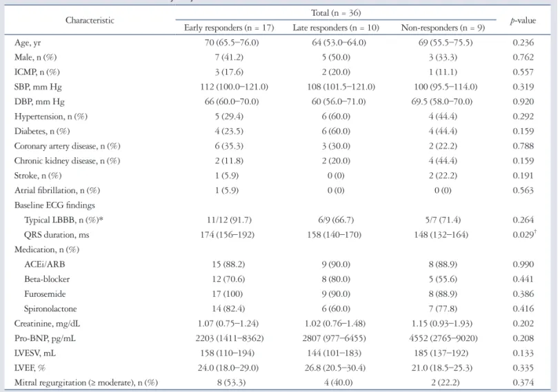Screen dimensions: 560x392
Task: Select the p-value "0.920" in DBP row
Action: point(523,102)
